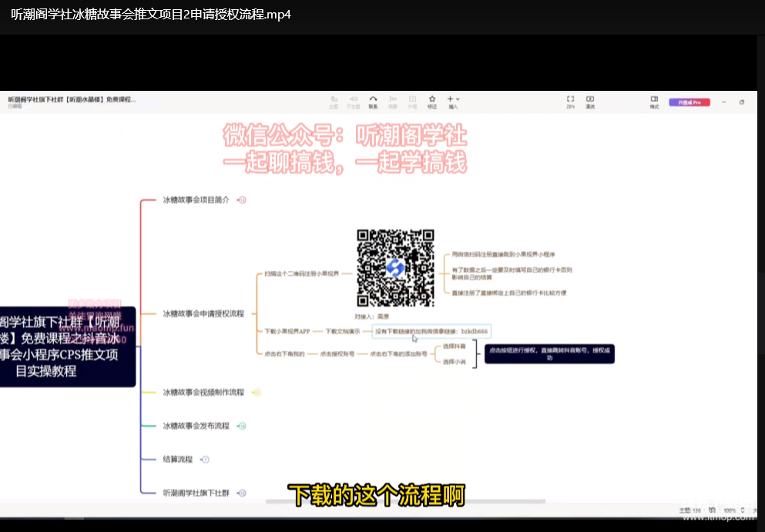Select the 联系 (Relationship) tool
Image resolution: width=765 pixels, height=532 pixels.
(x=373, y=101)
